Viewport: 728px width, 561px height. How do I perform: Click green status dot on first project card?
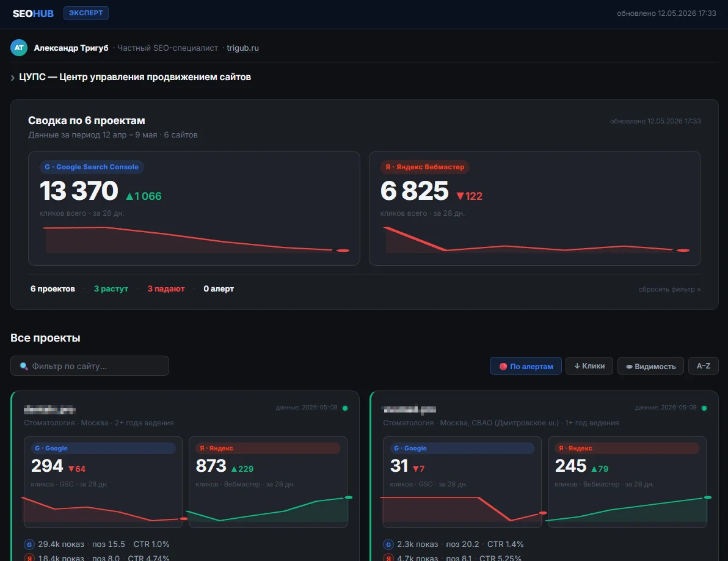click(x=345, y=408)
